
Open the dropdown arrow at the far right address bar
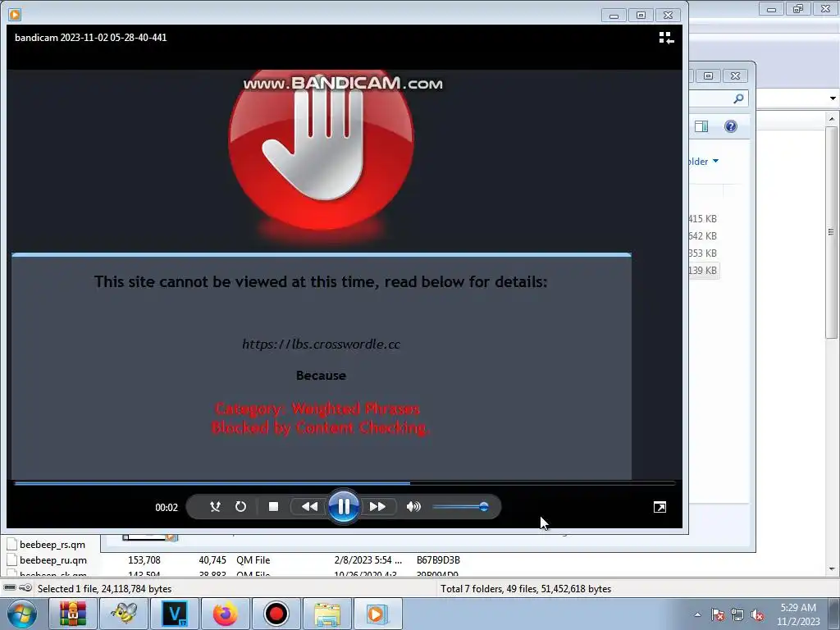click(x=833, y=98)
